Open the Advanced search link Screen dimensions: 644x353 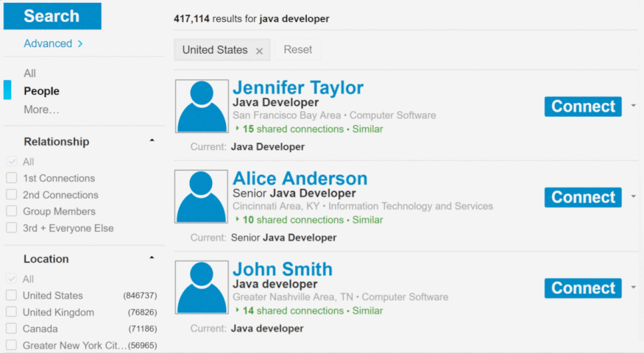[x=53, y=43]
